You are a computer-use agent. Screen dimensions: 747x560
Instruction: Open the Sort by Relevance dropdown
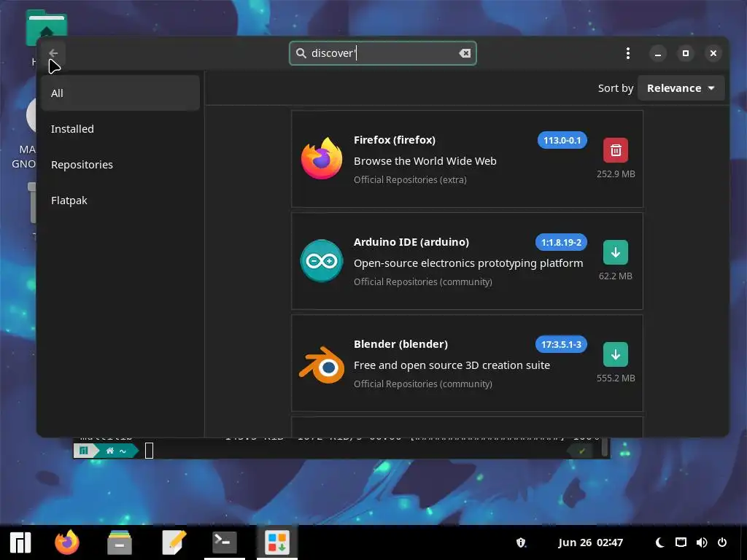681,88
